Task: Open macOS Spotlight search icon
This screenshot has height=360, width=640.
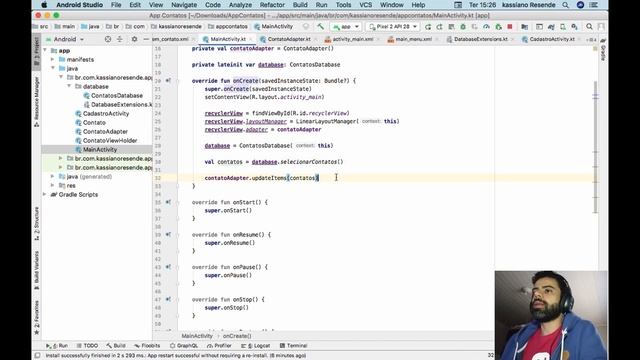Action: pyautogui.click(x=565, y=5)
